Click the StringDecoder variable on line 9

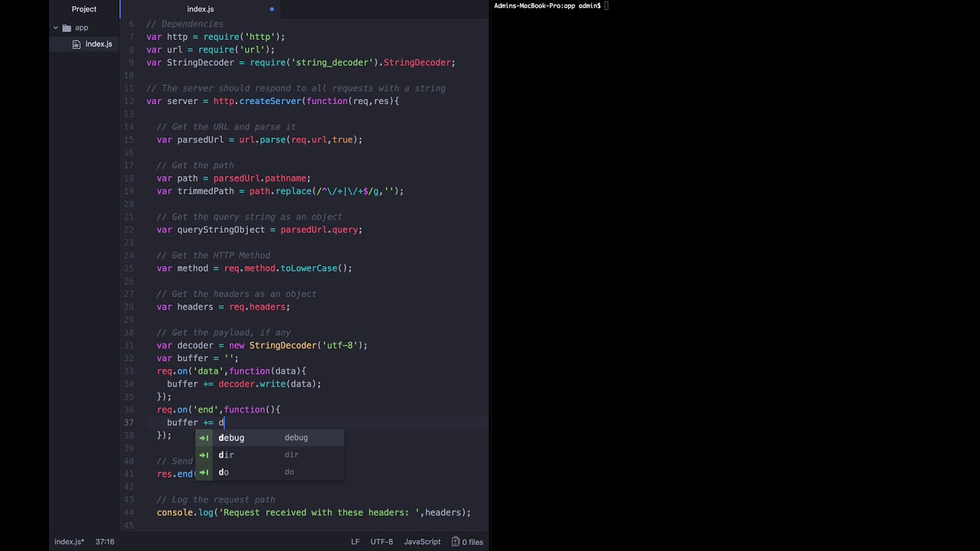[x=202, y=63]
